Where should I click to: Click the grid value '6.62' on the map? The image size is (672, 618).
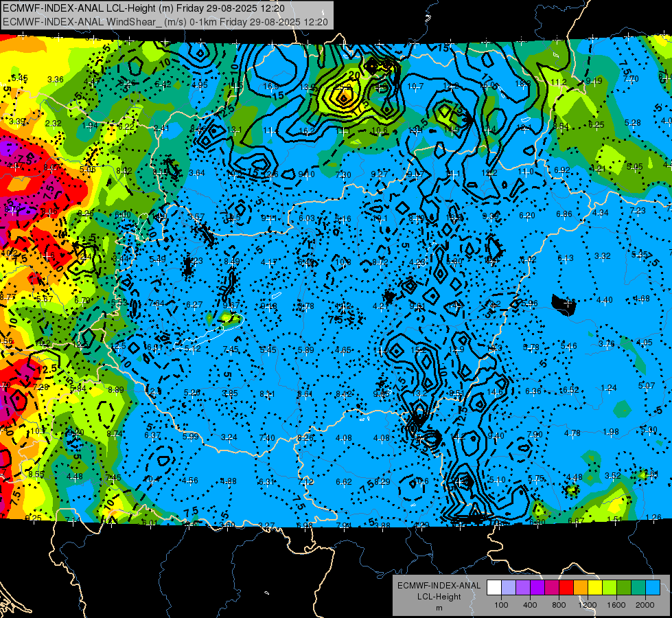coord(344,482)
